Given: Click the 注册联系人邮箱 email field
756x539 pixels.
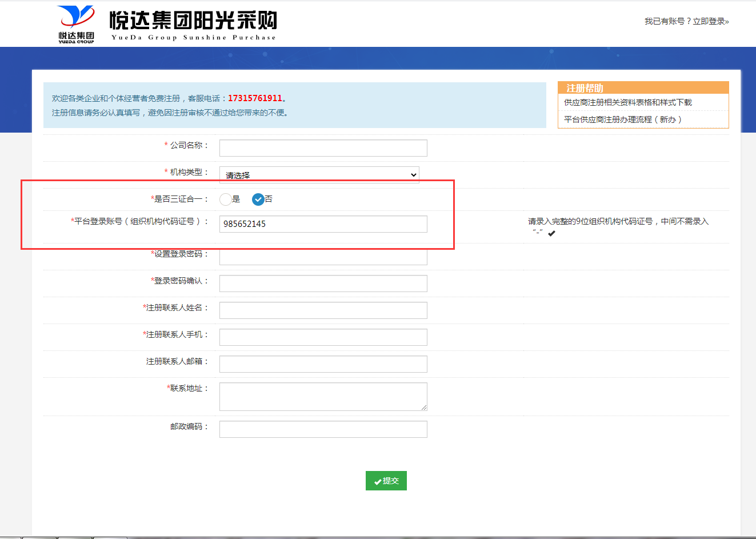Looking at the screenshot, I should [x=323, y=364].
